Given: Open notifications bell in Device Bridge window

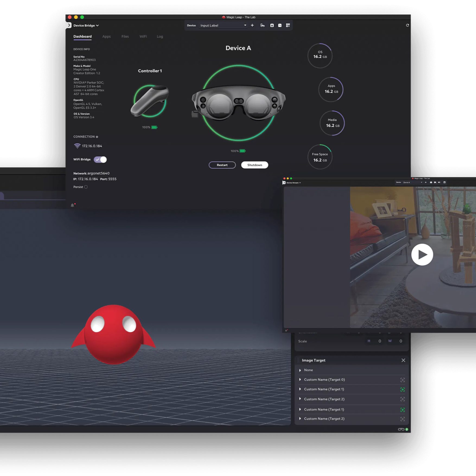Looking at the screenshot, I should click(72, 205).
